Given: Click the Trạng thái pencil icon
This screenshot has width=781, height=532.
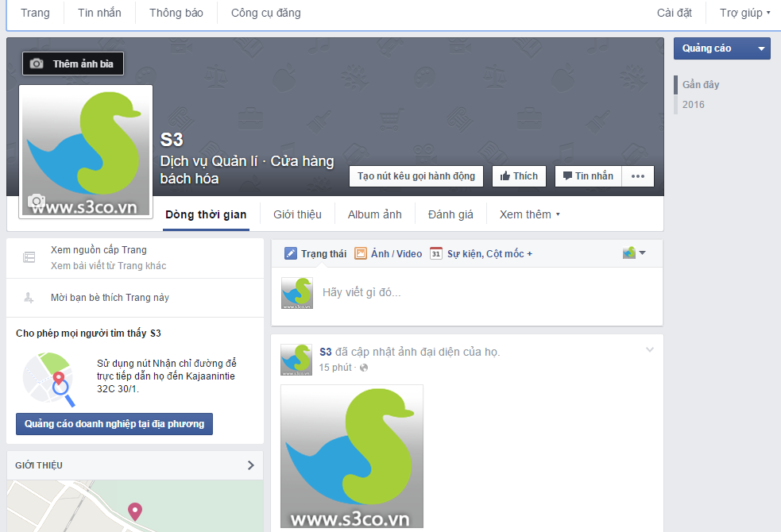Looking at the screenshot, I should [x=290, y=254].
